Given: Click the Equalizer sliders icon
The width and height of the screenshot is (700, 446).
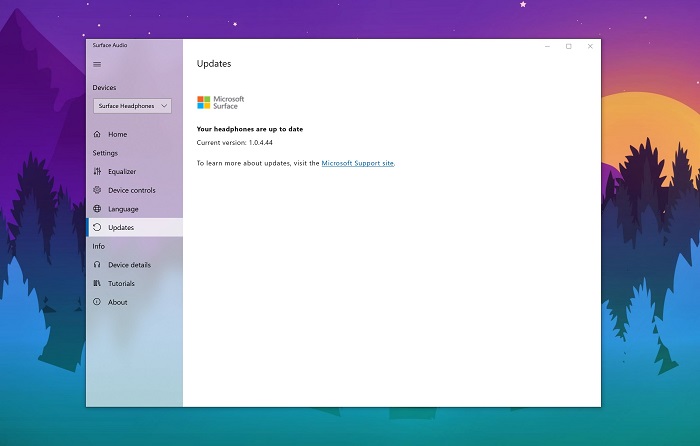Looking at the screenshot, I should [x=97, y=172].
